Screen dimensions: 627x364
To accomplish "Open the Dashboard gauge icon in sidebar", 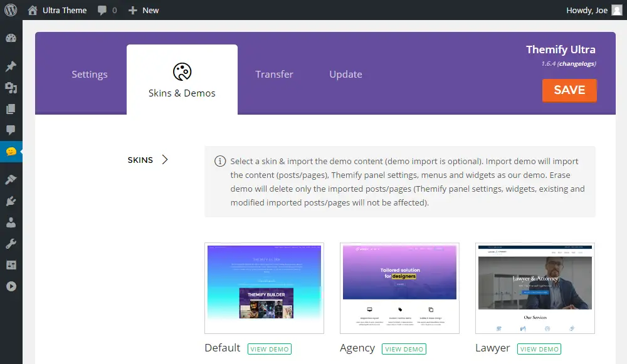I will pyautogui.click(x=11, y=38).
